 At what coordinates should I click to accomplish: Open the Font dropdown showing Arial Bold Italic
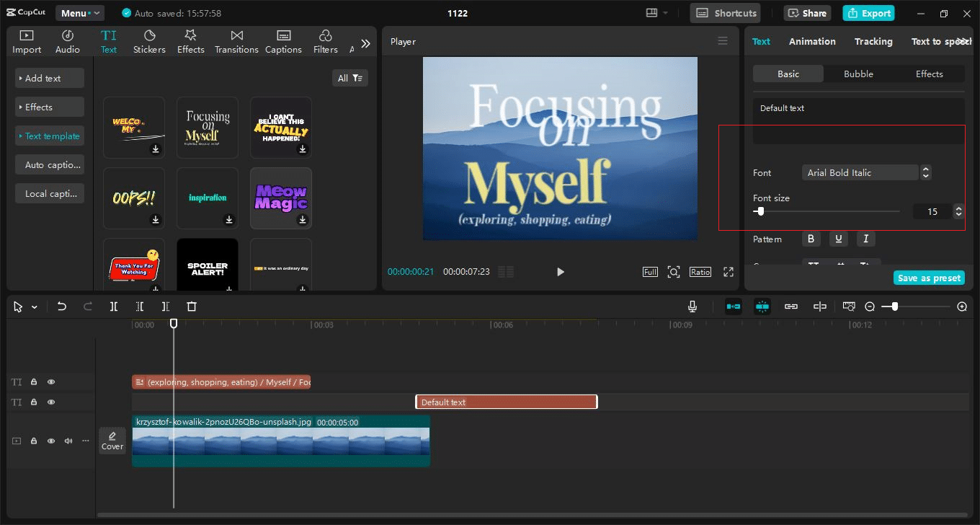coord(861,172)
